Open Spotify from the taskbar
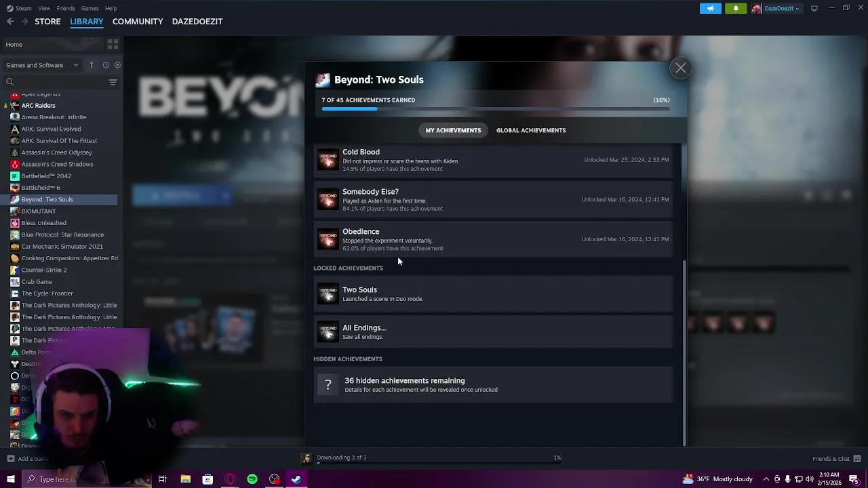This screenshot has height=488, width=868. (252, 479)
